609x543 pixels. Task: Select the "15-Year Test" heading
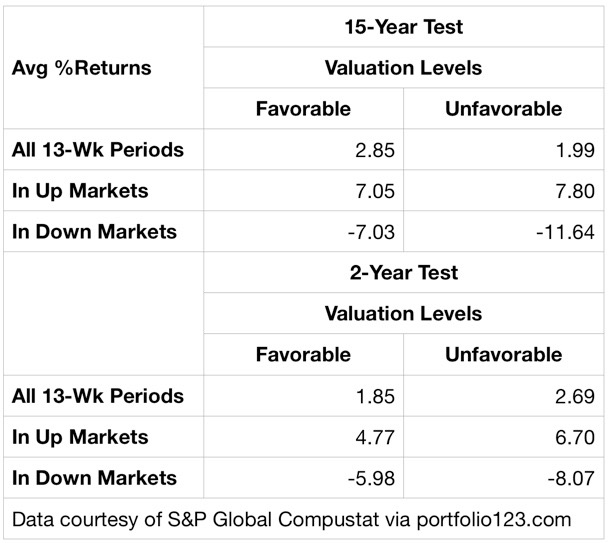point(403,27)
